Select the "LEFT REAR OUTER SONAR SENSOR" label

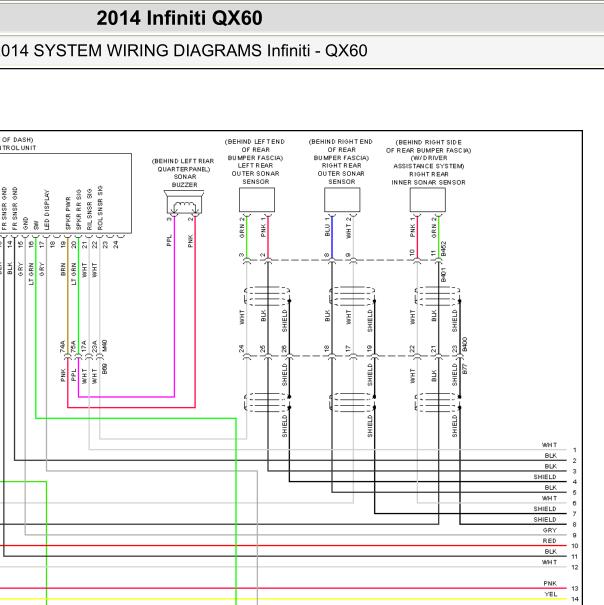click(255, 174)
